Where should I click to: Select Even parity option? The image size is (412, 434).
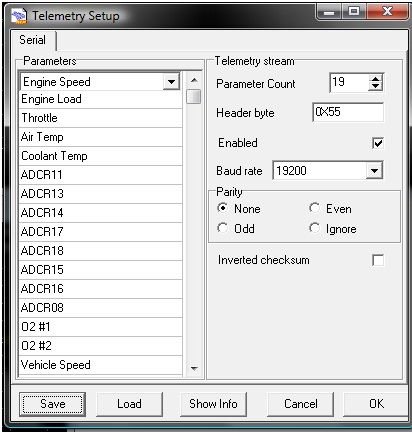click(x=314, y=208)
